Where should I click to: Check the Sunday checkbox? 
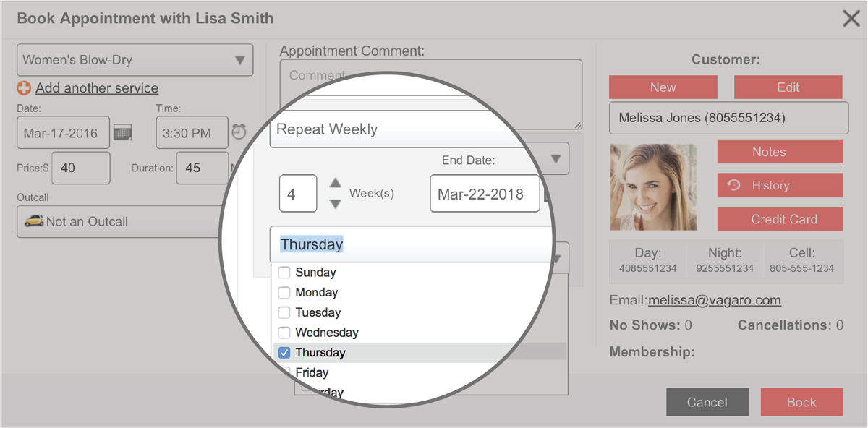click(284, 273)
